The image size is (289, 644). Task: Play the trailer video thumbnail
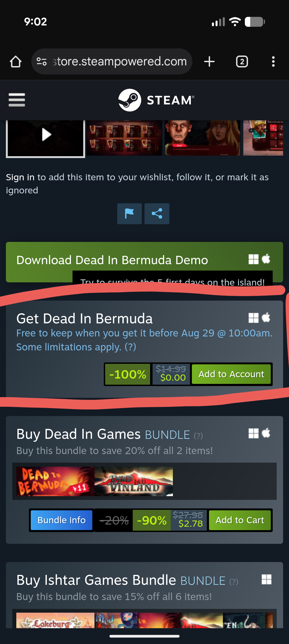click(x=45, y=138)
